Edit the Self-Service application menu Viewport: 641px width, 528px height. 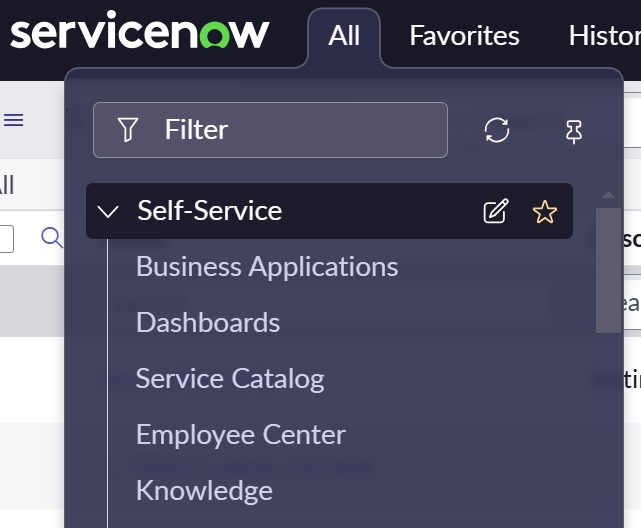point(496,211)
